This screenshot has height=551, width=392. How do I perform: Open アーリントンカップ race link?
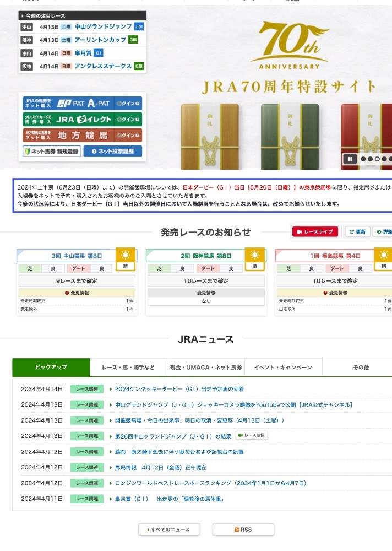point(100,40)
